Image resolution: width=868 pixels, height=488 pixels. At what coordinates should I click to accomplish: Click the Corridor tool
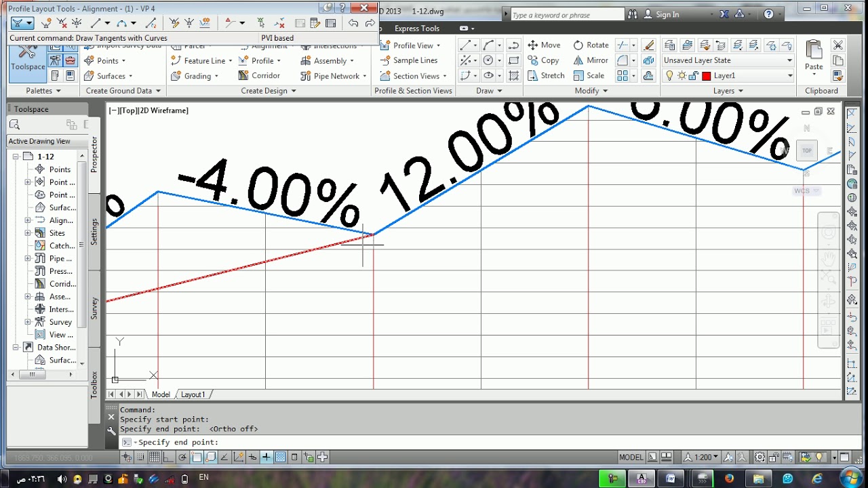click(259, 76)
